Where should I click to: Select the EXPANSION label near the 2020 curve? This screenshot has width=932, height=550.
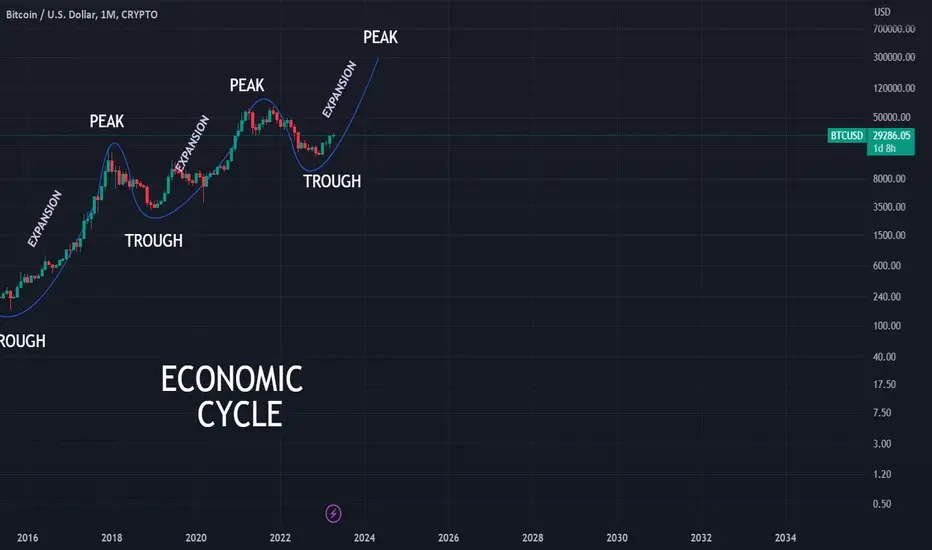tap(192, 144)
